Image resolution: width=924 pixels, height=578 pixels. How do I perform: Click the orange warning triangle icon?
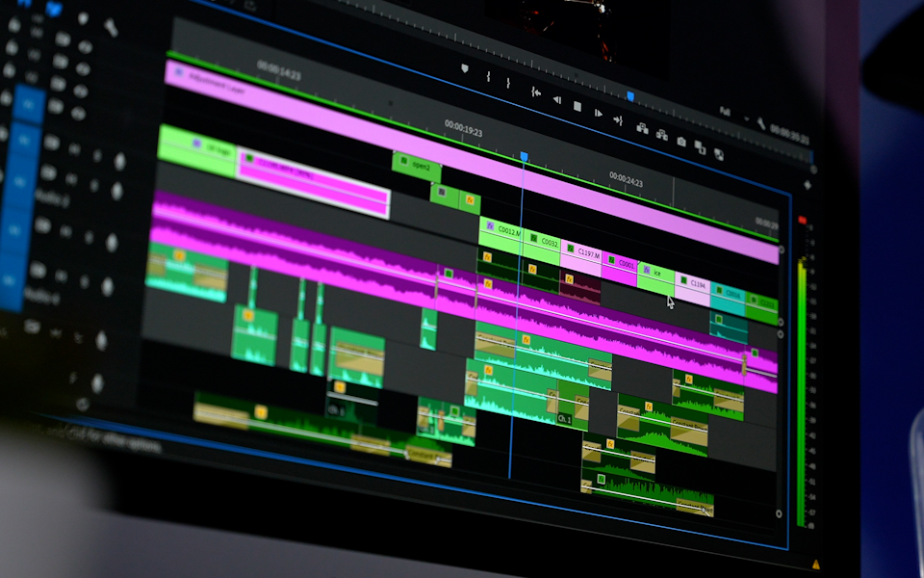(815, 565)
